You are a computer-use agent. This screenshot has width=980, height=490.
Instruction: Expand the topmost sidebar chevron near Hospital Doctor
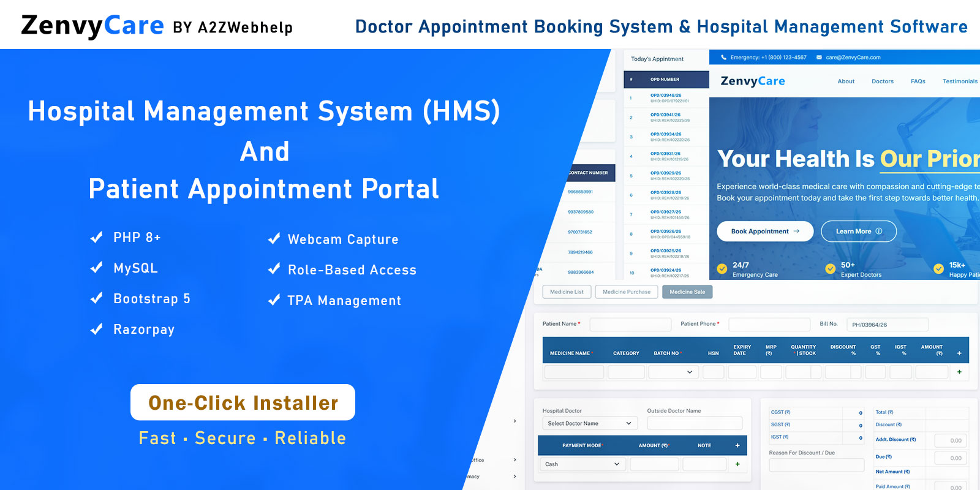tap(514, 421)
